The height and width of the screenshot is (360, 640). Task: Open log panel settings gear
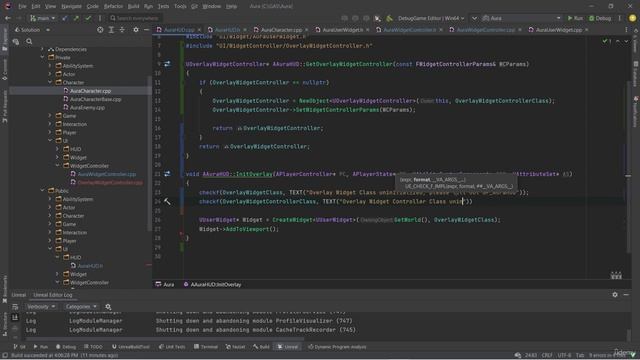(x=615, y=295)
